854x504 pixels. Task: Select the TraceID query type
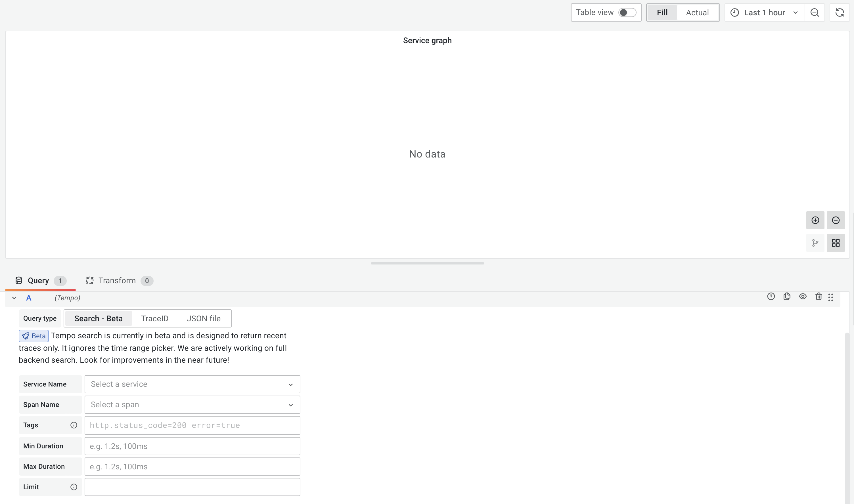tap(154, 318)
